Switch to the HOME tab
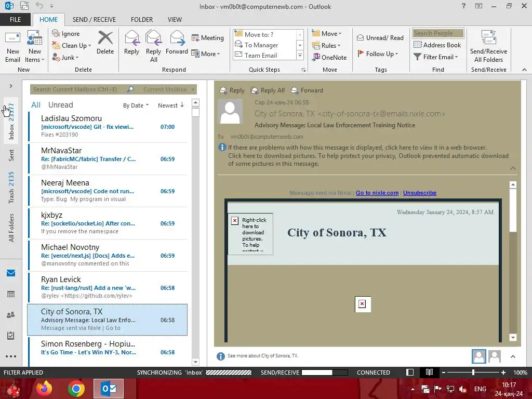The image size is (532, 399). tap(48, 19)
